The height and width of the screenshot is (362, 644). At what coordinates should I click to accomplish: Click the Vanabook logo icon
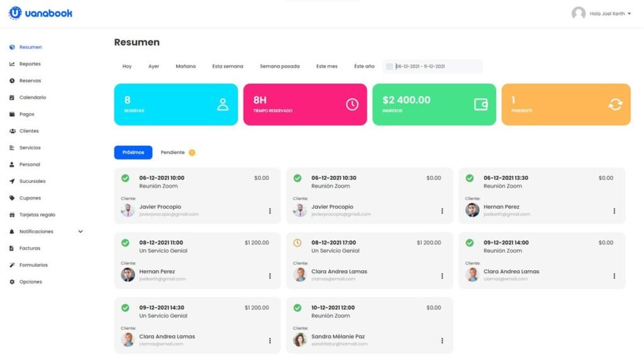(15, 13)
